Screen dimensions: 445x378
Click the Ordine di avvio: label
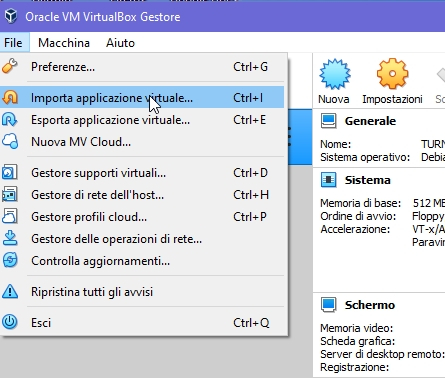[358, 216]
